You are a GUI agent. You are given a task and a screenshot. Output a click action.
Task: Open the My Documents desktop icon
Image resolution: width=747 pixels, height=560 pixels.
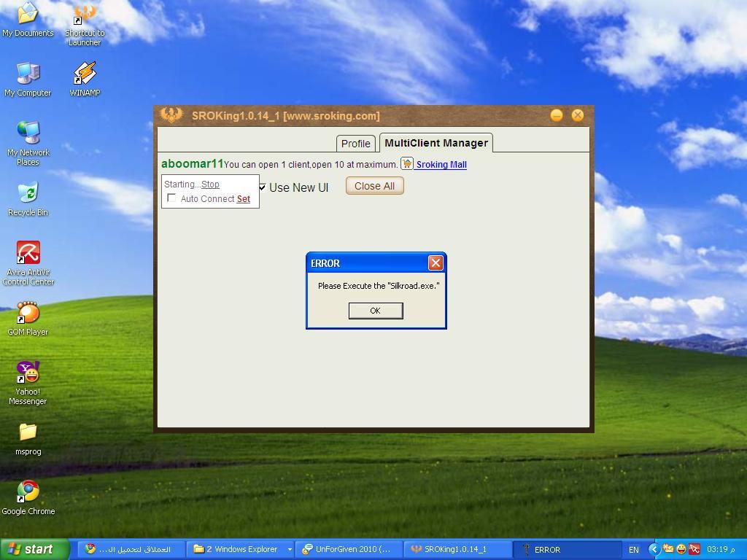coord(28,19)
